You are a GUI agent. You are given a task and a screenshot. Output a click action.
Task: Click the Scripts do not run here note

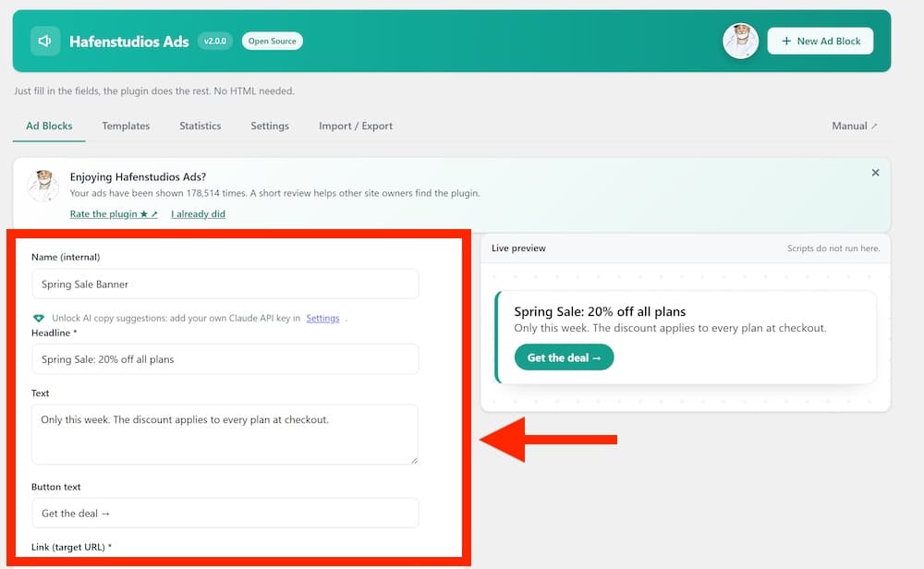pyautogui.click(x=833, y=248)
